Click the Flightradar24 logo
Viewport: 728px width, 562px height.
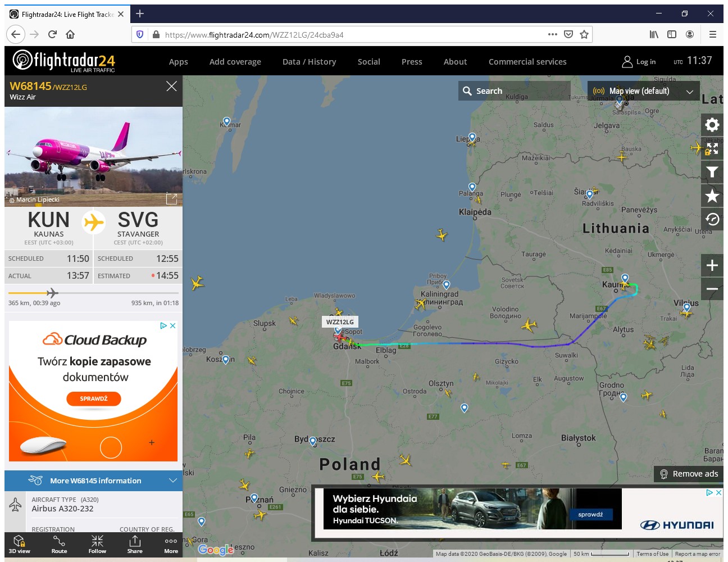(63, 61)
